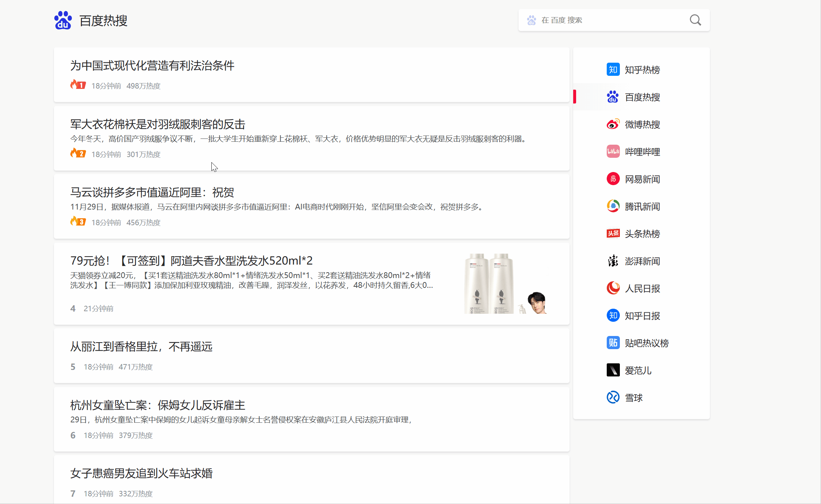Click the 百度热搜 page title text
The width and height of the screenshot is (821, 504).
click(x=103, y=20)
